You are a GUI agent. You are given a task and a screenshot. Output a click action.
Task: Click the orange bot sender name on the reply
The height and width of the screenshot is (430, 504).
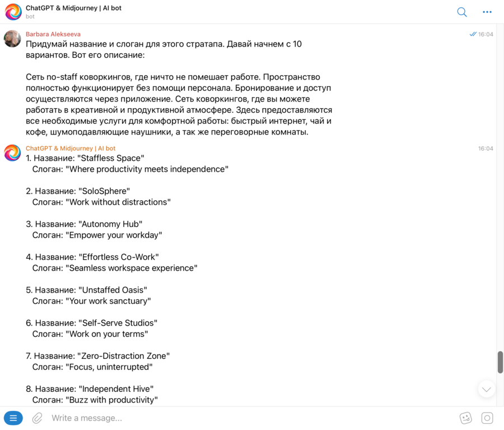tap(71, 149)
